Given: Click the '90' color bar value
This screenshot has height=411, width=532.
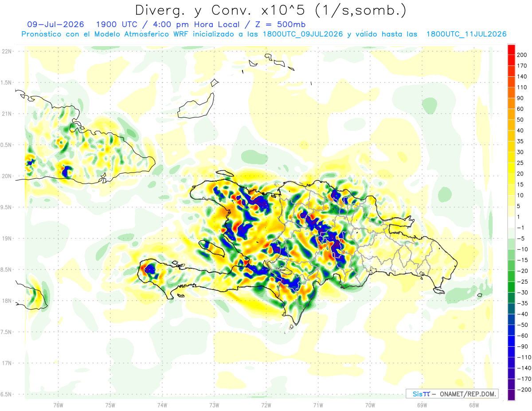Looking at the screenshot, I should point(521,98).
